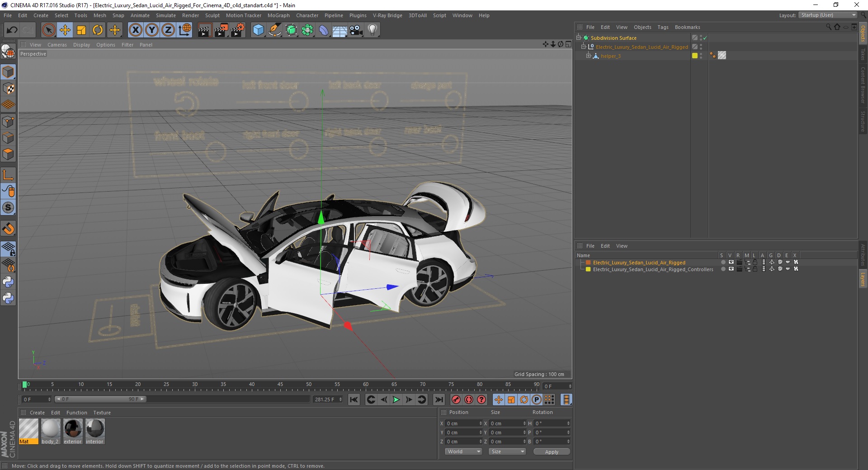Open the Object Manager Tags menu
This screenshot has height=470, width=868.
(x=663, y=27)
